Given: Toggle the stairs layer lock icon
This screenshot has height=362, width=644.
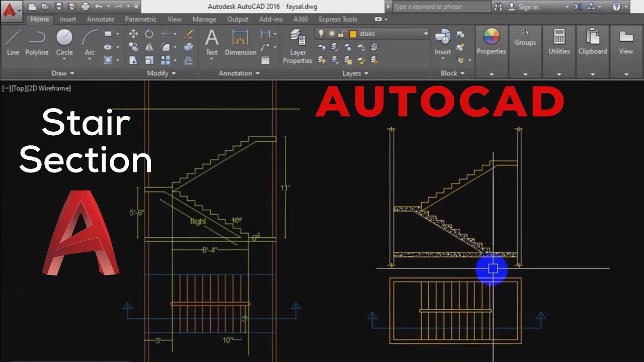Looking at the screenshot, I should tap(342, 34).
